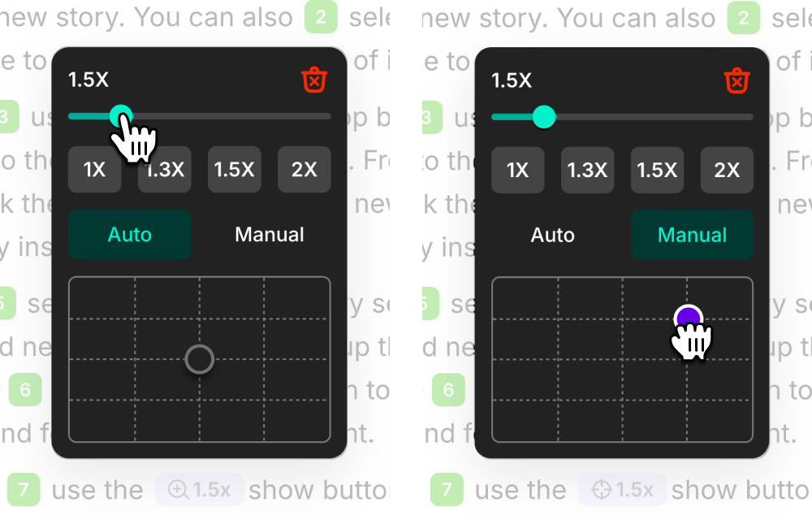Switch the left panel to Manual mode

pos(269,235)
